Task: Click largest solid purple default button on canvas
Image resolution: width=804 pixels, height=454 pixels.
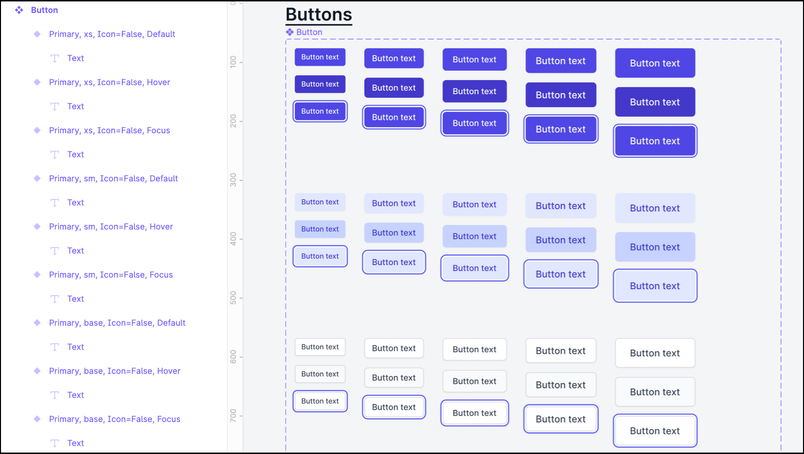Action: 655,63
